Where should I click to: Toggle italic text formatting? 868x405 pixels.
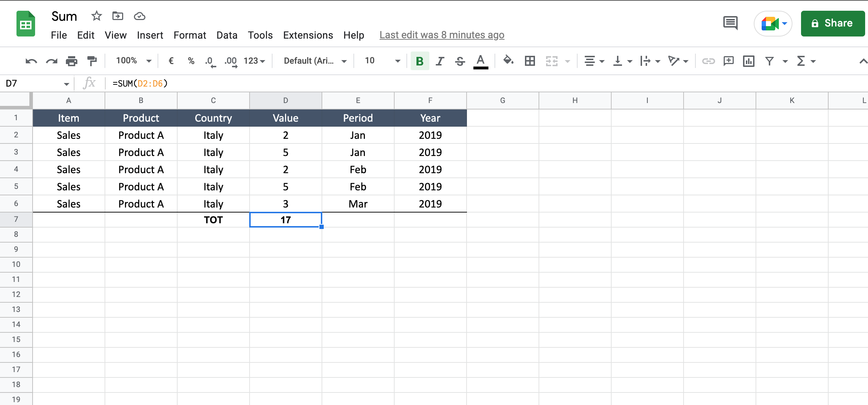tap(439, 60)
